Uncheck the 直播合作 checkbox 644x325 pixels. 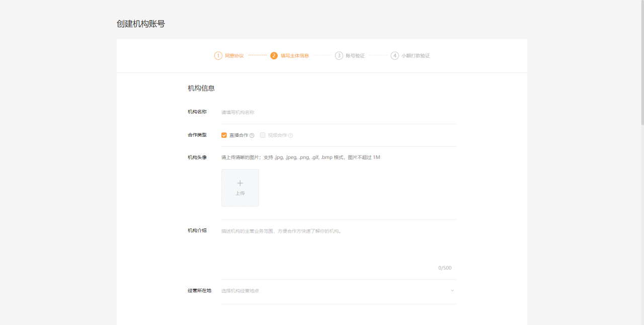point(224,135)
